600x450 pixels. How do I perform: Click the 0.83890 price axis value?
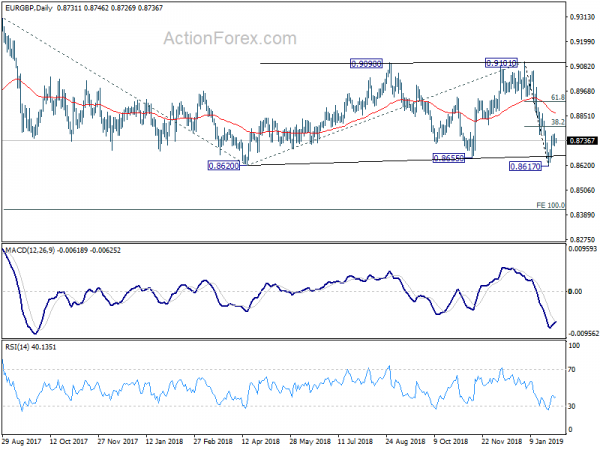point(582,215)
